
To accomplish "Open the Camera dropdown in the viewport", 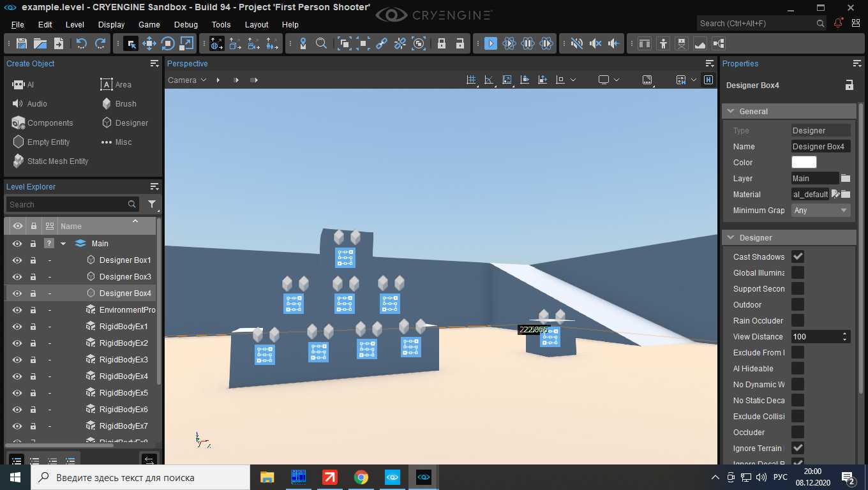I will [x=187, y=80].
